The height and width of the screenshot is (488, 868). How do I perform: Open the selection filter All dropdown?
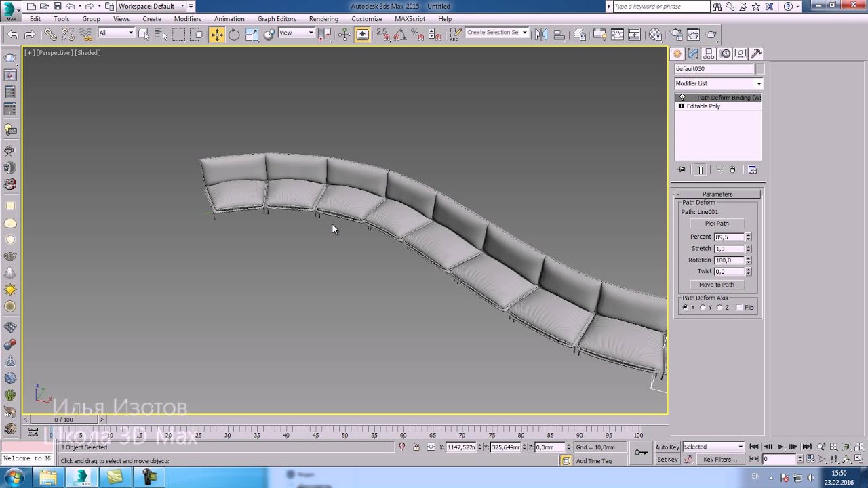[x=116, y=33]
